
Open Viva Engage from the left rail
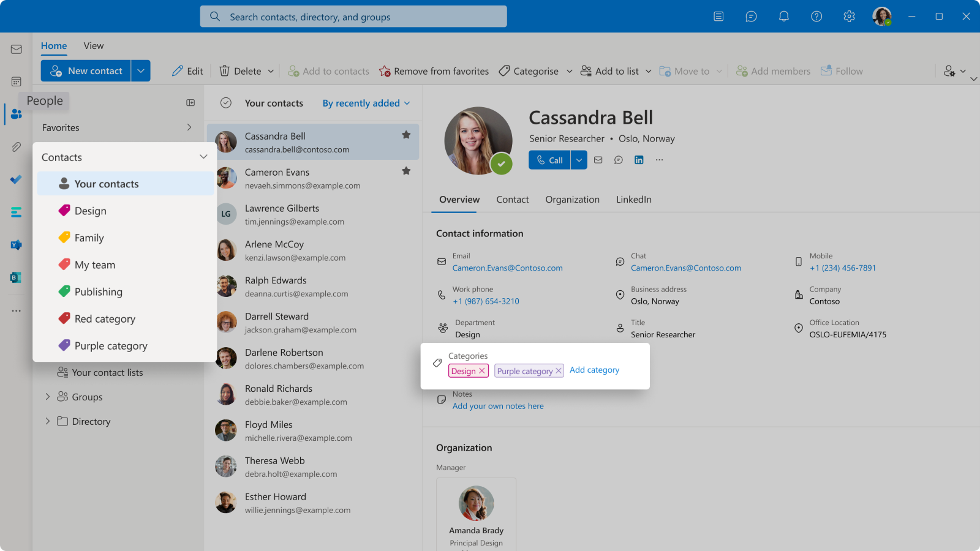pos(16,245)
